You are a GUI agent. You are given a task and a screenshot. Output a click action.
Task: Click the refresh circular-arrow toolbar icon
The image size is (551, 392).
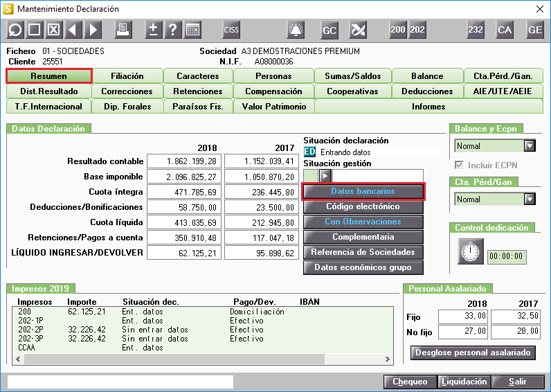tap(15, 30)
